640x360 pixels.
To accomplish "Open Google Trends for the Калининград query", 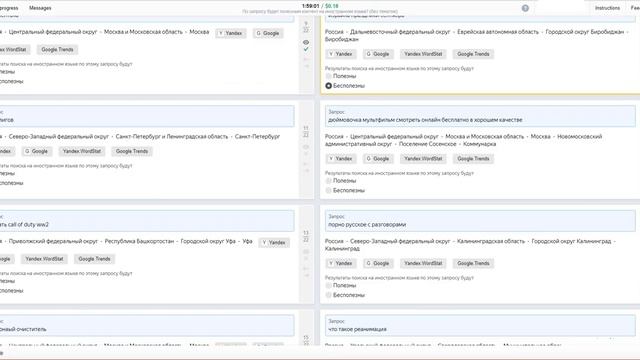I will (x=473, y=263).
